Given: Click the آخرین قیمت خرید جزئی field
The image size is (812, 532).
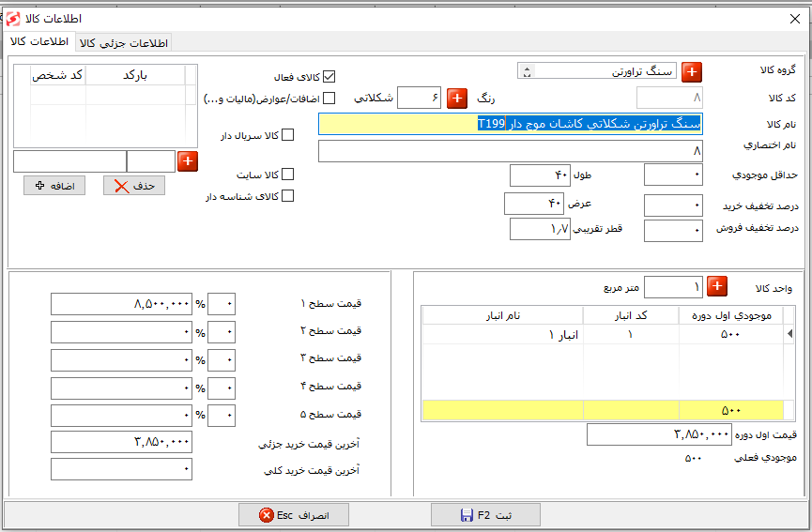Looking at the screenshot, I should point(121,442).
